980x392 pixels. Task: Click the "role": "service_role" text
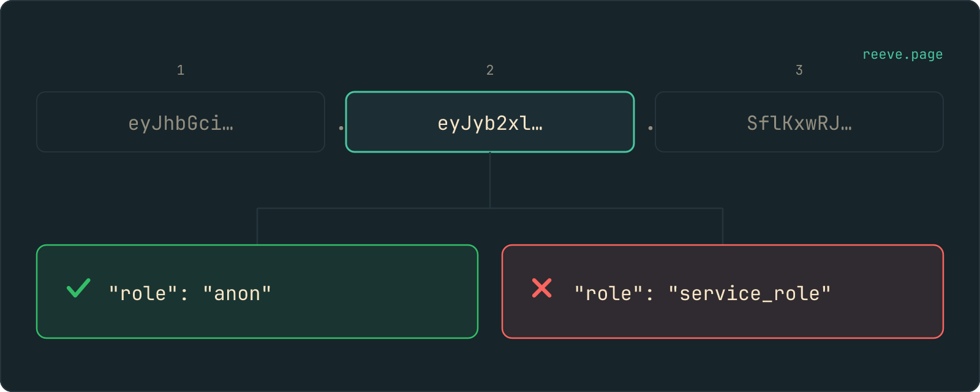pos(703,293)
